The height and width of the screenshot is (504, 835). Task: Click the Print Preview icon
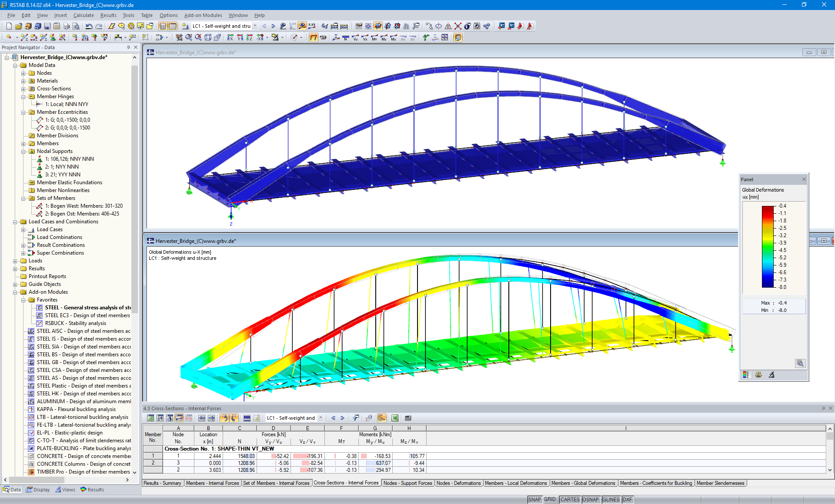click(x=76, y=26)
